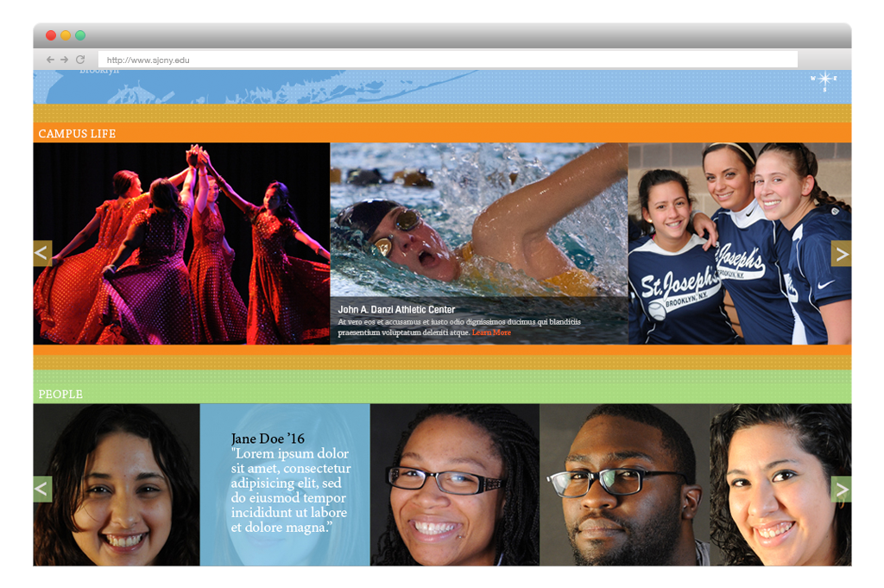Image resolution: width=884 pixels, height=588 pixels.
Task: Click John A. Danzi Athletic Center title
Action: click(396, 309)
